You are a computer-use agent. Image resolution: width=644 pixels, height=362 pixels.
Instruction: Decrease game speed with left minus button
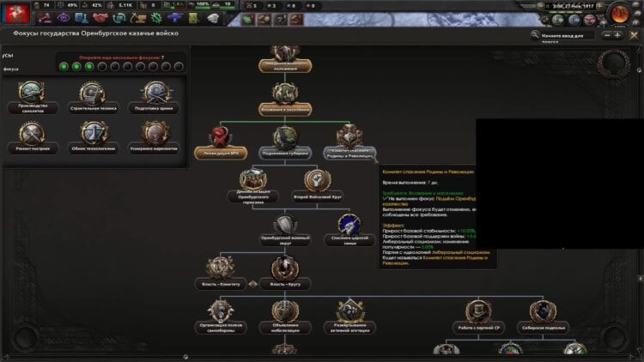click(x=541, y=6)
